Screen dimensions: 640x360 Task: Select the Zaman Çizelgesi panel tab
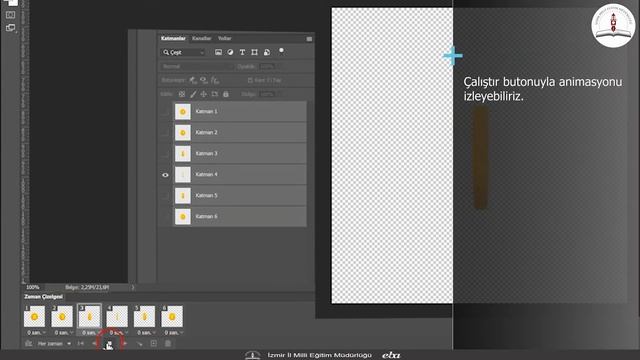pos(43,297)
